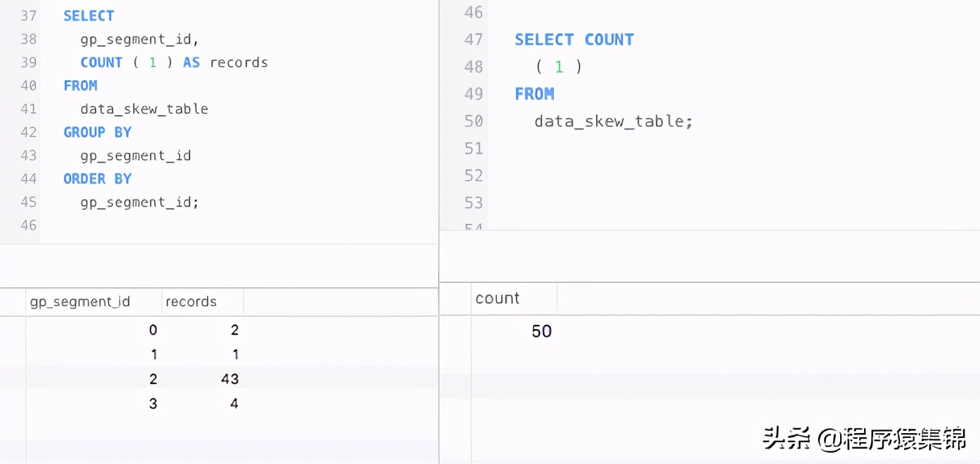This screenshot has height=464, width=980.
Task: Click the SELECT keyword on line 37
Action: click(89, 15)
